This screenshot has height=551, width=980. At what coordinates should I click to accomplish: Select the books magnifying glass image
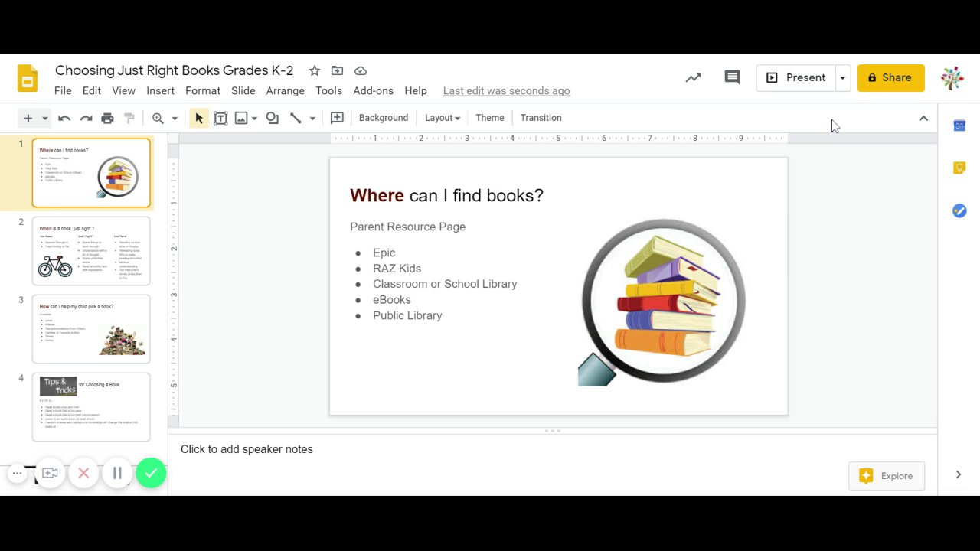661,302
